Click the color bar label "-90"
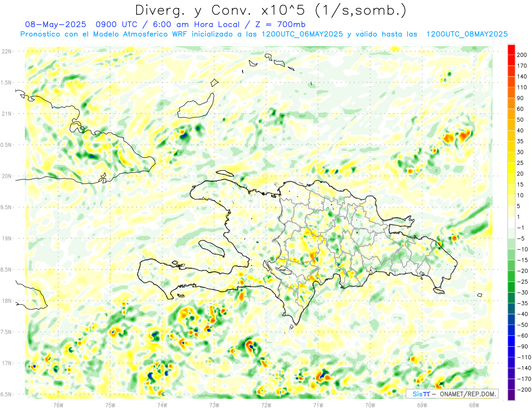Image resolution: width=532 pixels, height=411 pixels. (x=522, y=347)
